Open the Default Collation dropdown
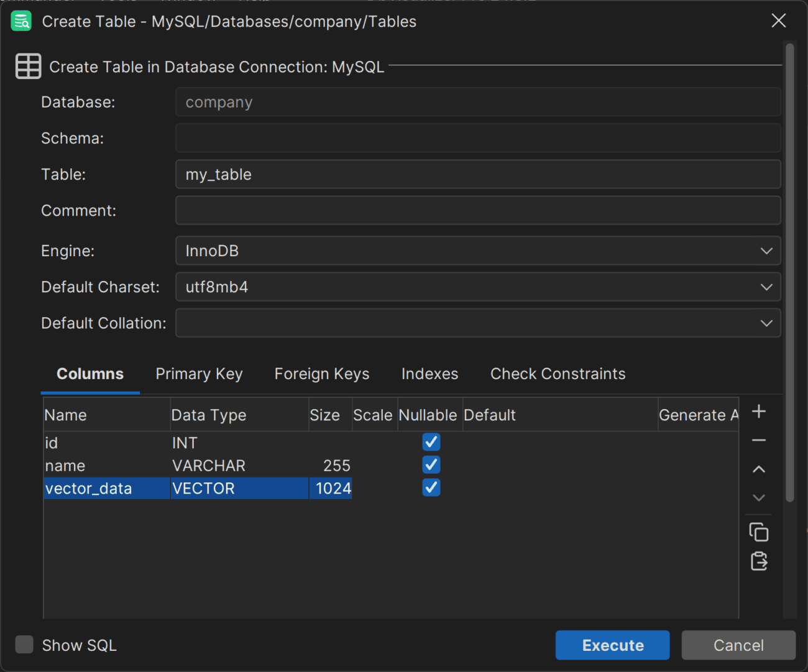 [766, 323]
